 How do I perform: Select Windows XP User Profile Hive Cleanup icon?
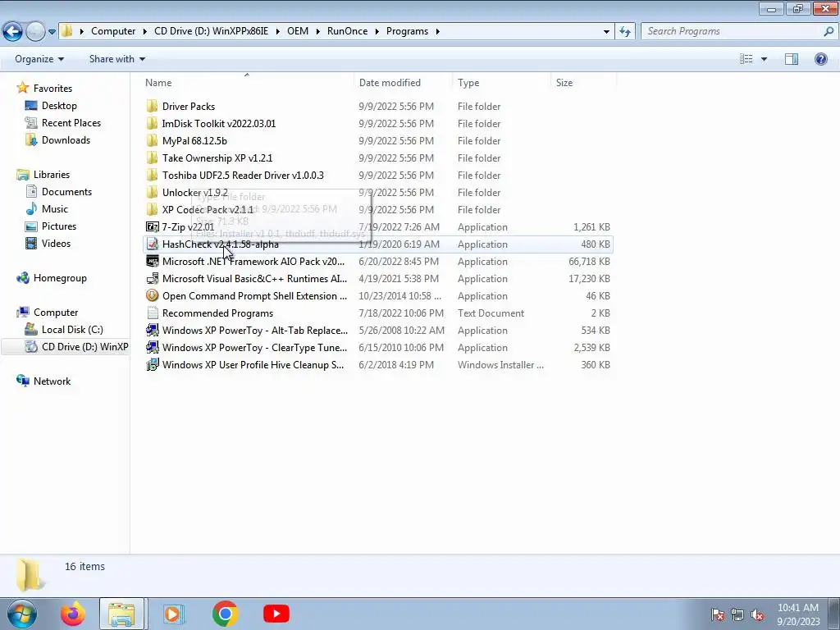coord(152,364)
